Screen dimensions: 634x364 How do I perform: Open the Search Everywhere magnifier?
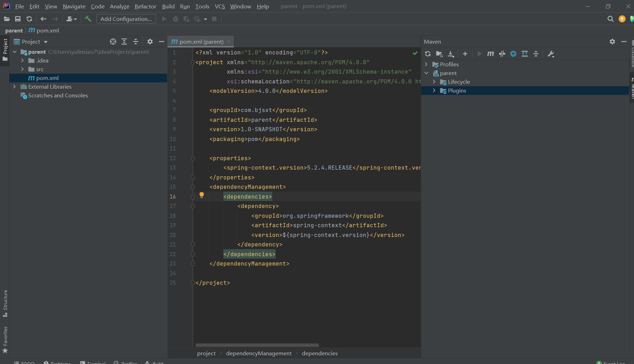(x=610, y=19)
